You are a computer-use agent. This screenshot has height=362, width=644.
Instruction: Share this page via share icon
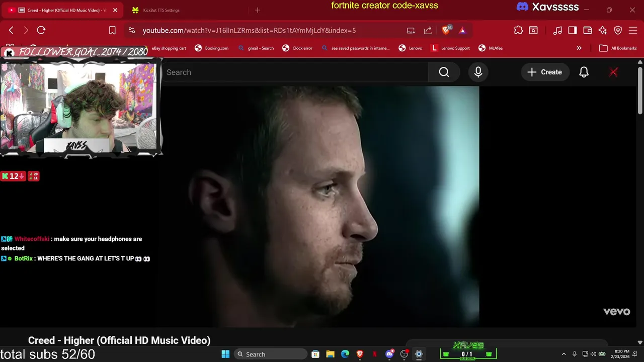428,30
